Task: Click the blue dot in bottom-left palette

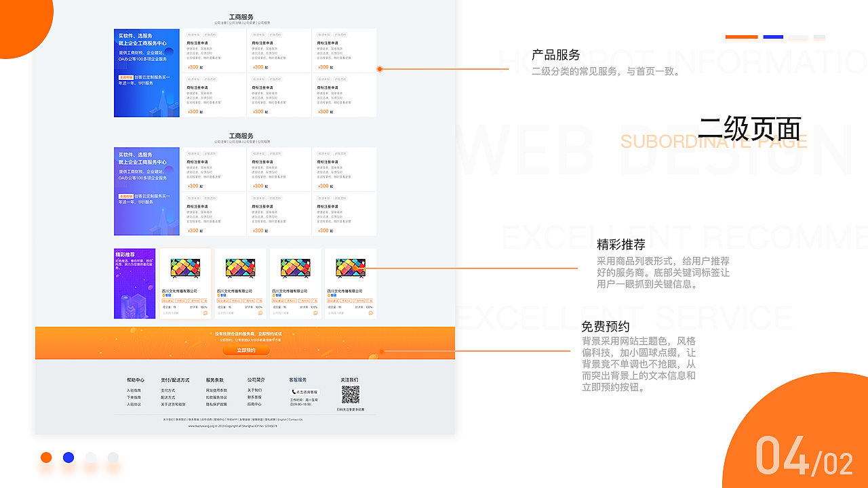Action: tap(68, 457)
